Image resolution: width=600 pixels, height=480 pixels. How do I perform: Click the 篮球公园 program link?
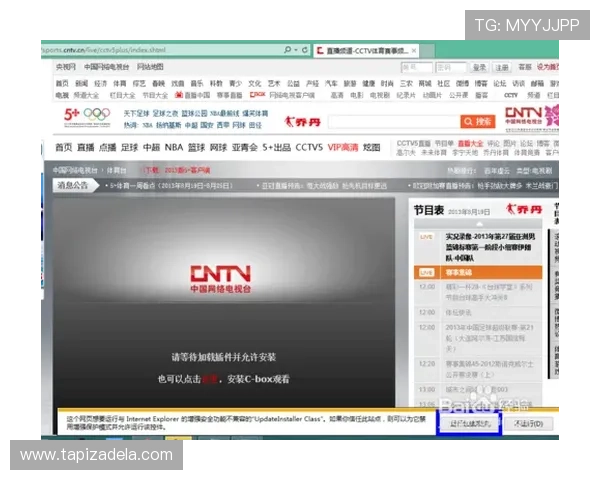click(x=194, y=113)
